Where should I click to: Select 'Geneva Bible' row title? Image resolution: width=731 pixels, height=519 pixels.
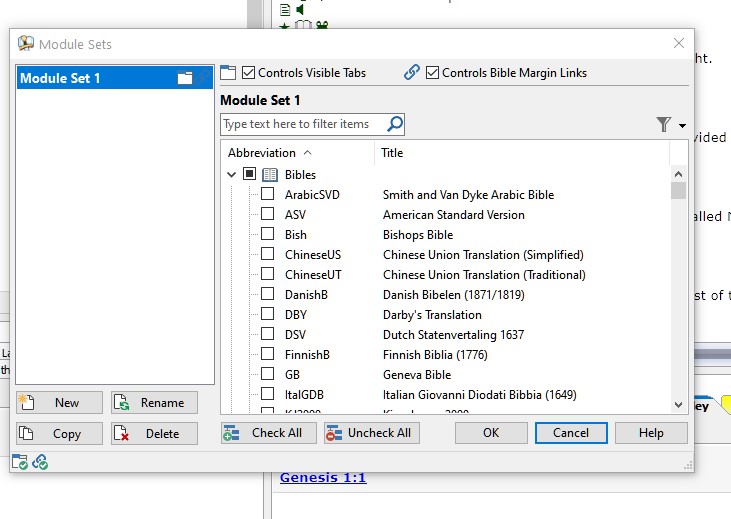point(417,375)
